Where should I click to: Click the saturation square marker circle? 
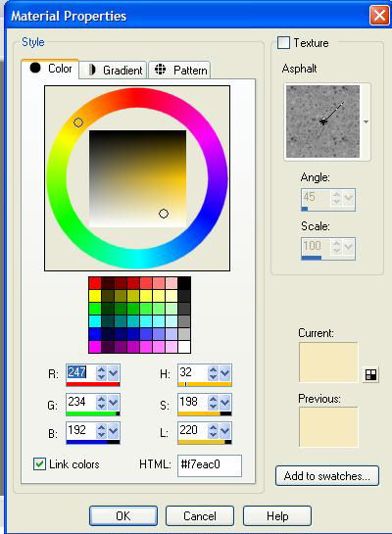tap(164, 214)
